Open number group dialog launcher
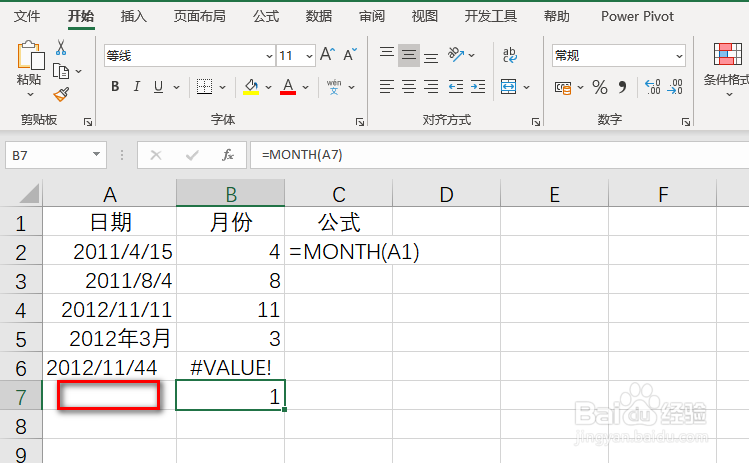Image resolution: width=749 pixels, height=463 pixels. coord(685,122)
